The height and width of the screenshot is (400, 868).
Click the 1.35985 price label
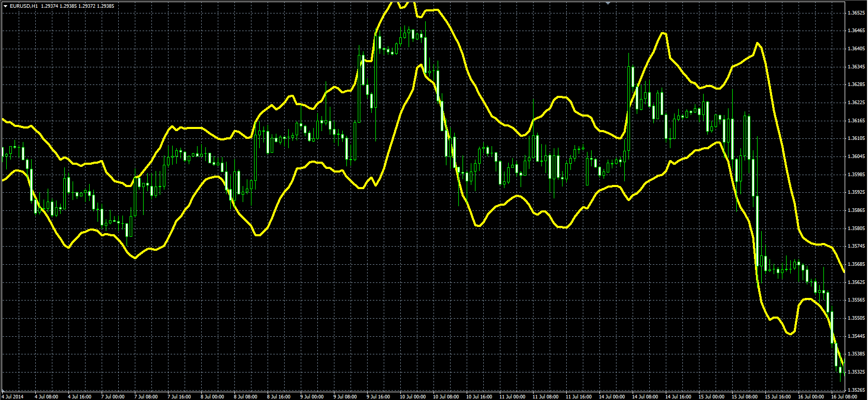(856, 175)
